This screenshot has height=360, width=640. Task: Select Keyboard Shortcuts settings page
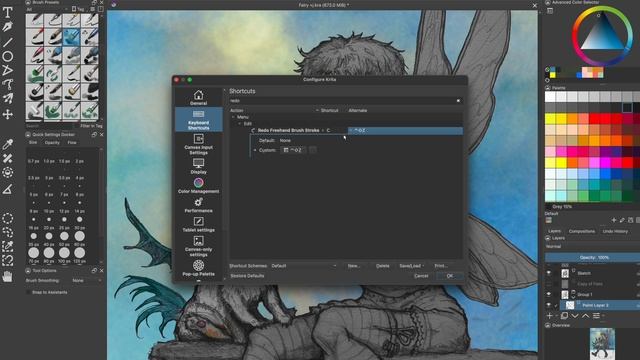coord(198,120)
